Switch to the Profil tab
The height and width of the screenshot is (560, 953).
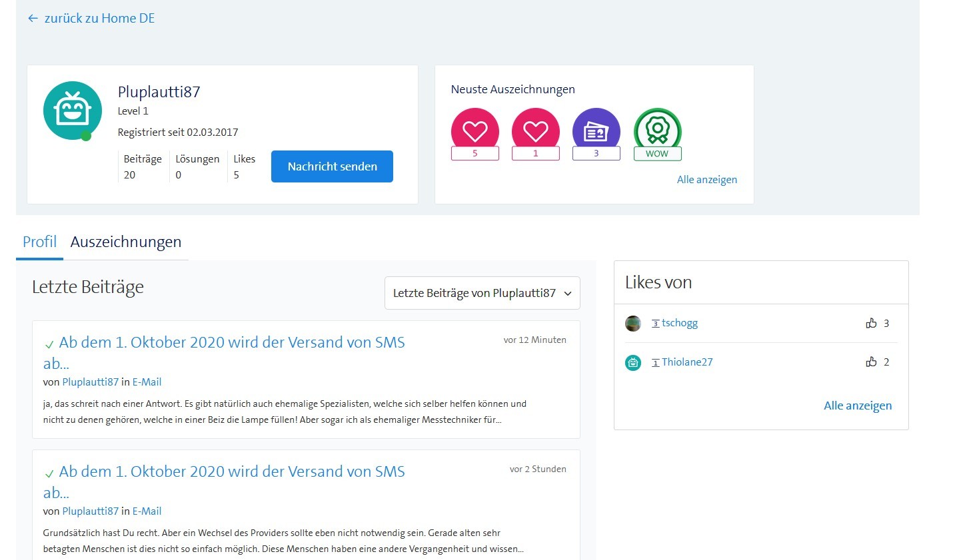coord(39,242)
